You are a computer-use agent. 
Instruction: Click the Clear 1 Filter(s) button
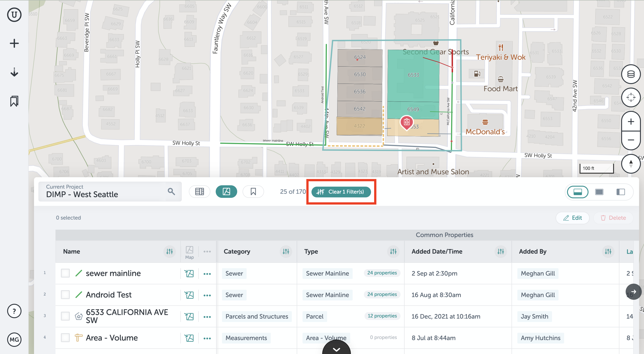click(341, 192)
